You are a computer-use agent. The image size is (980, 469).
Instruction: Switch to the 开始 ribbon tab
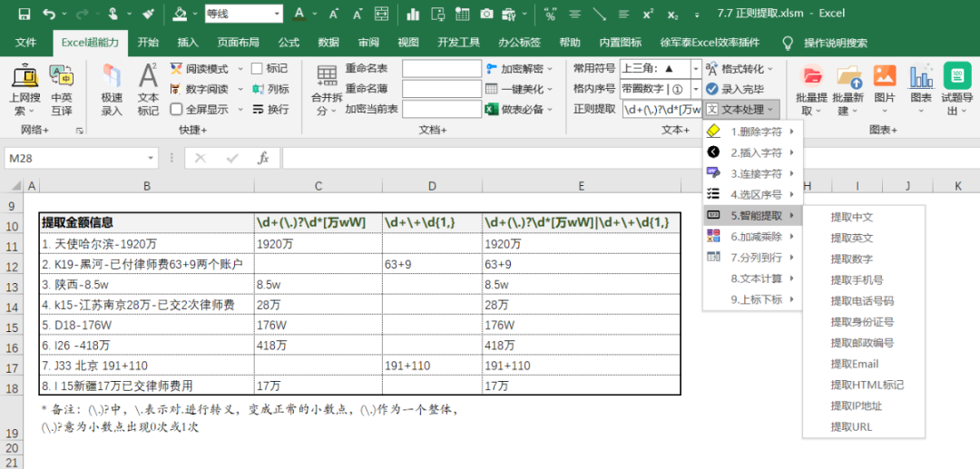[x=148, y=43]
